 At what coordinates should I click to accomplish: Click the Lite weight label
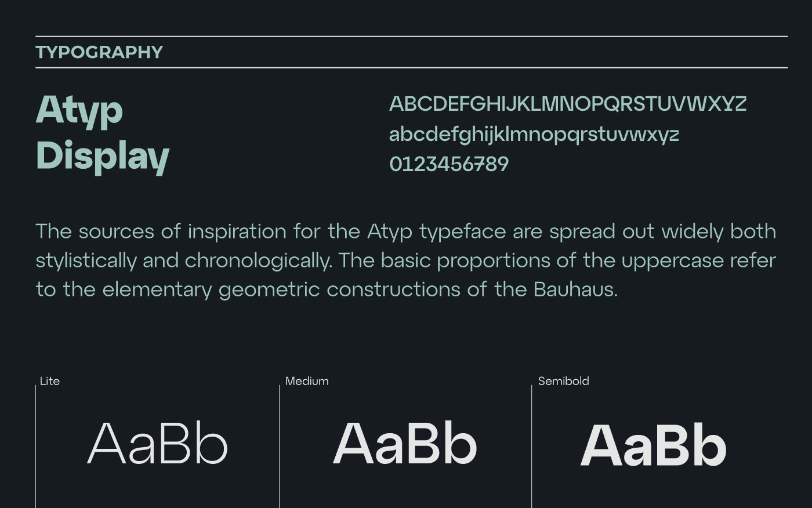50,381
